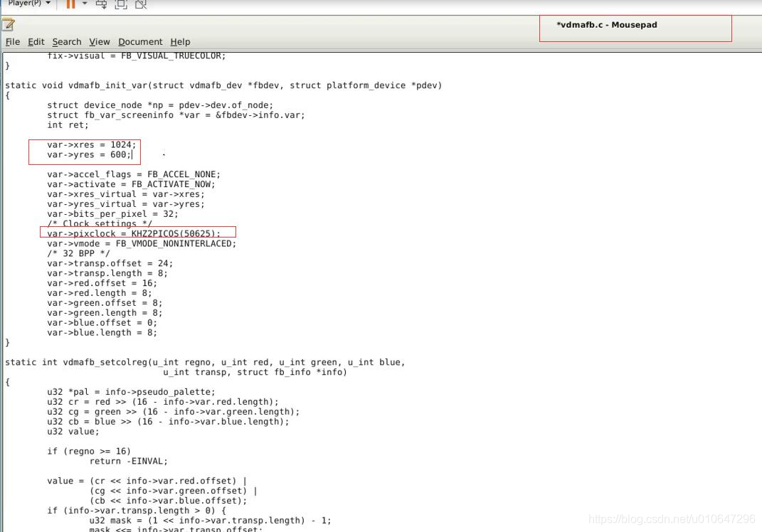
Task: Click the var->accel_flags = FB_ACCEL_NONE line
Action: [x=134, y=174]
